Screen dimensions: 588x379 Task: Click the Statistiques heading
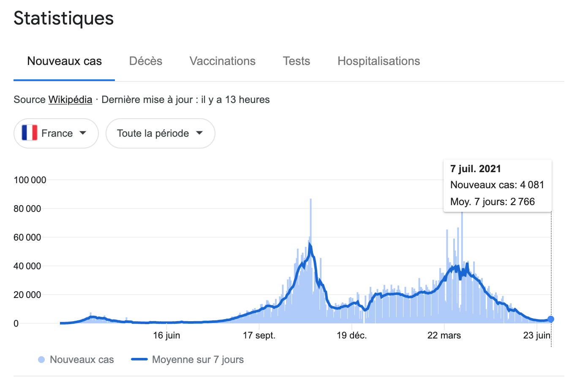click(x=64, y=18)
